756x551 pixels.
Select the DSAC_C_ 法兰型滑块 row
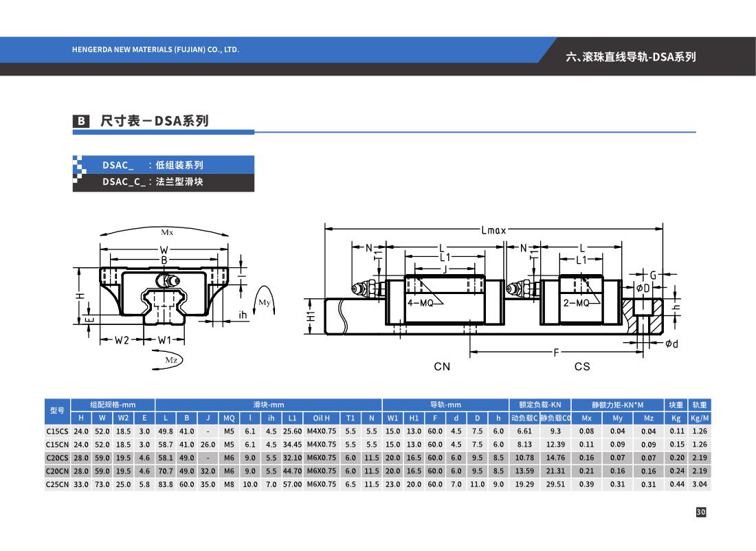click(x=163, y=182)
